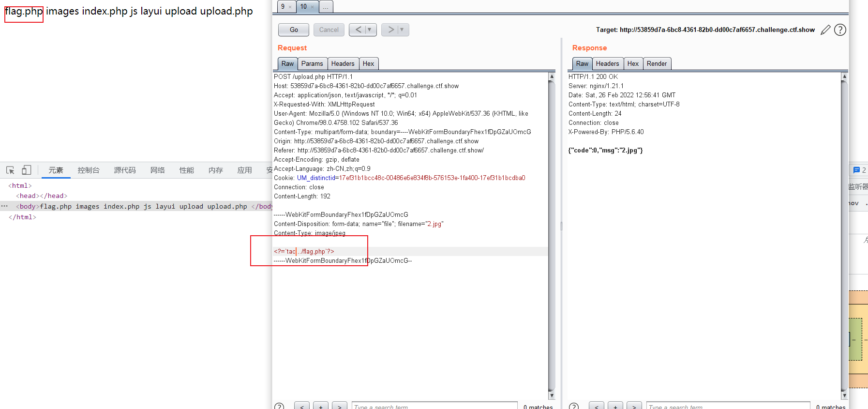
Task: Select the <head></head> node in DOM tree
Action: (42, 196)
